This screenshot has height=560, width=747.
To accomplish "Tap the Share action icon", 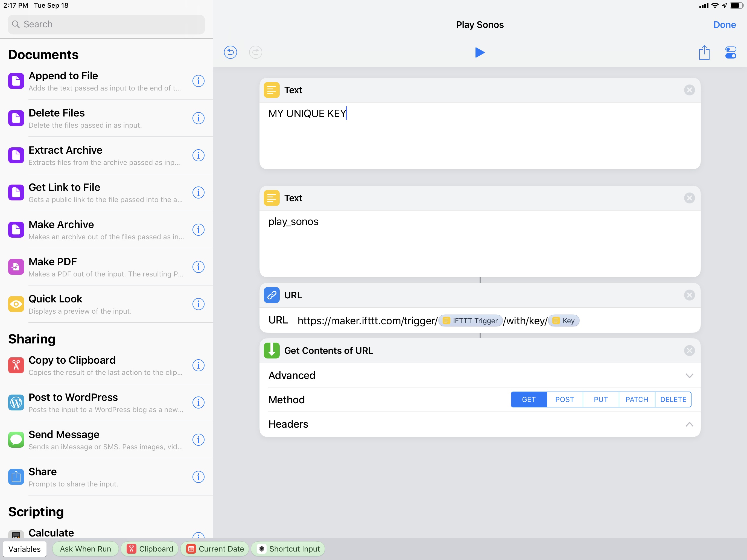I will pyautogui.click(x=16, y=477).
